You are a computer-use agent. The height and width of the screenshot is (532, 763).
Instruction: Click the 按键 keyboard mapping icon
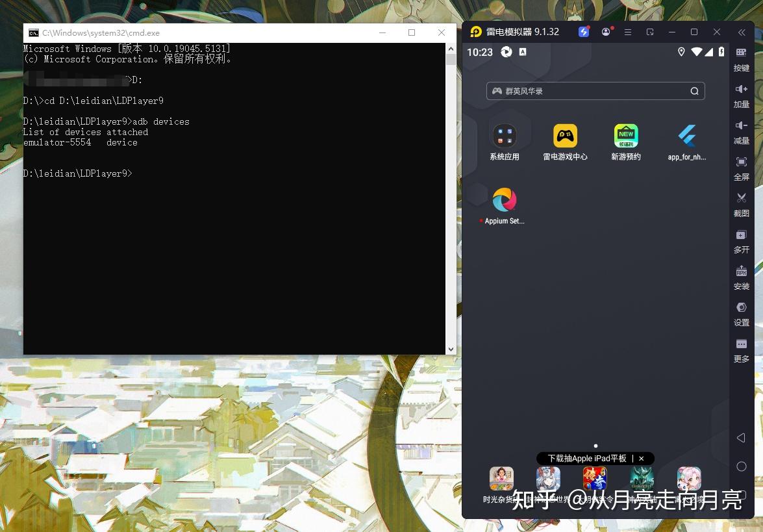coord(741,53)
